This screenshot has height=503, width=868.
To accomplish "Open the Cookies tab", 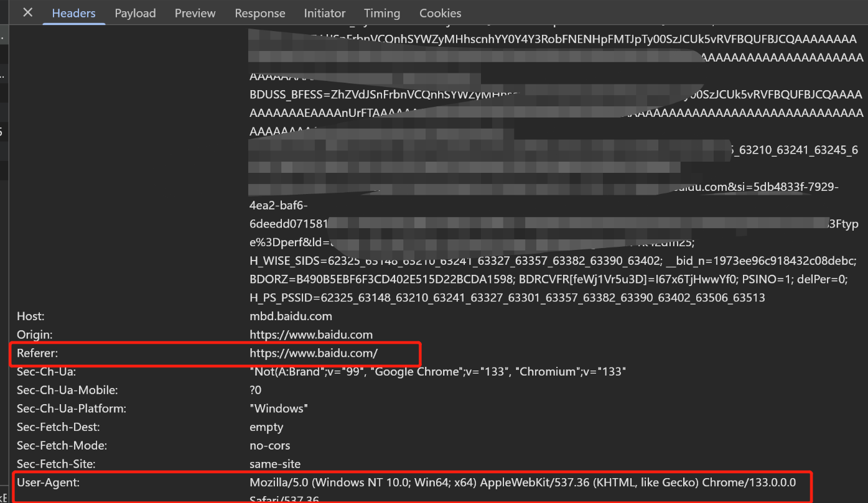I will click(441, 13).
